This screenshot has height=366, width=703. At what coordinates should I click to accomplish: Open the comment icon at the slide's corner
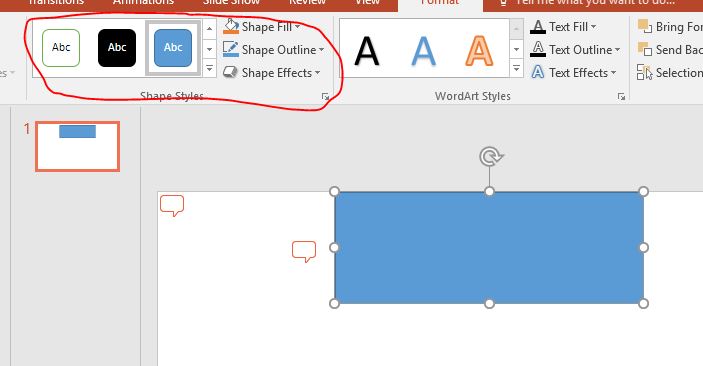[172, 205]
